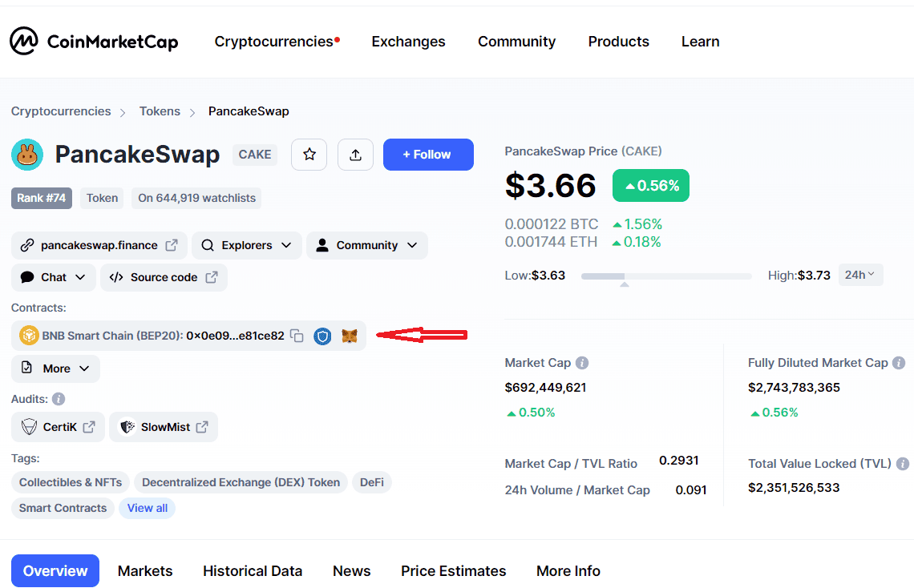914x588 pixels.
Task: Click the Token badge
Action: click(102, 198)
